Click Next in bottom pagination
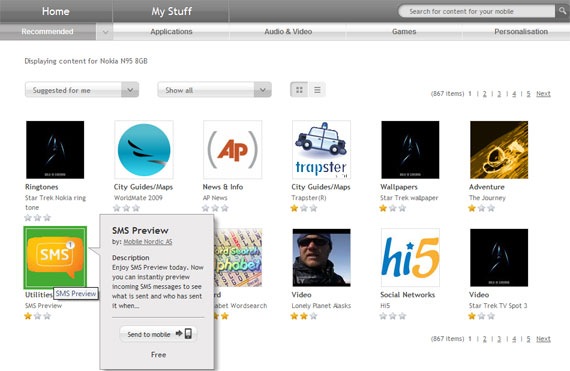The height and width of the screenshot is (371, 570). click(543, 339)
